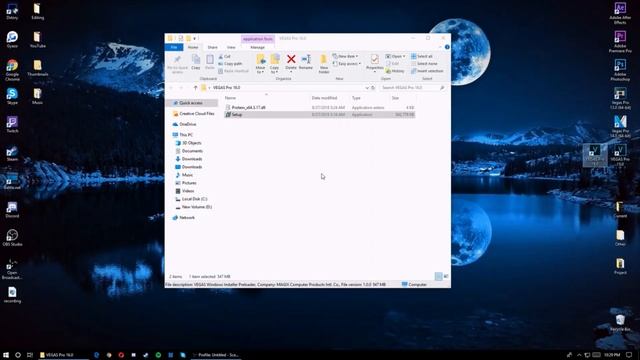Image resolution: width=640 pixels, height=360 pixels.
Task: Open Network in navigation pane
Action: [187, 218]
